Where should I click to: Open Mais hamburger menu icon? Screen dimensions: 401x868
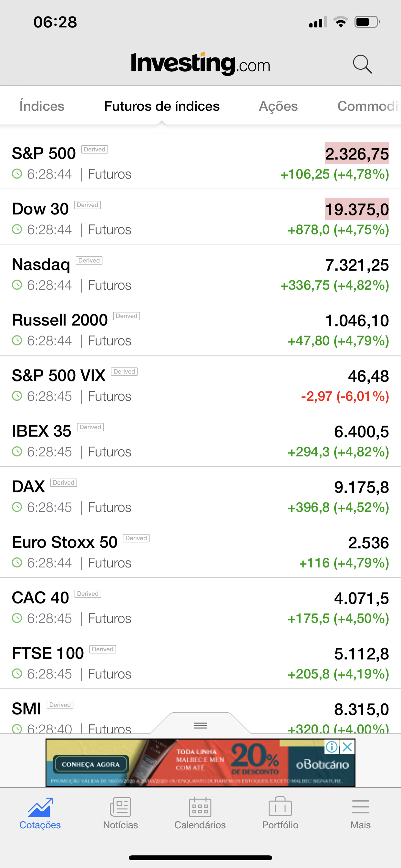(360, 807)
